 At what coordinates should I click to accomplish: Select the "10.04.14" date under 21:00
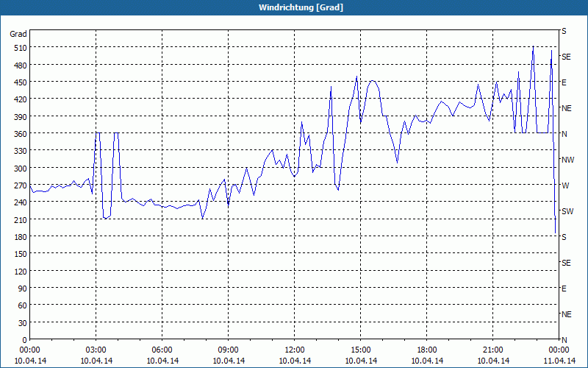493,361
